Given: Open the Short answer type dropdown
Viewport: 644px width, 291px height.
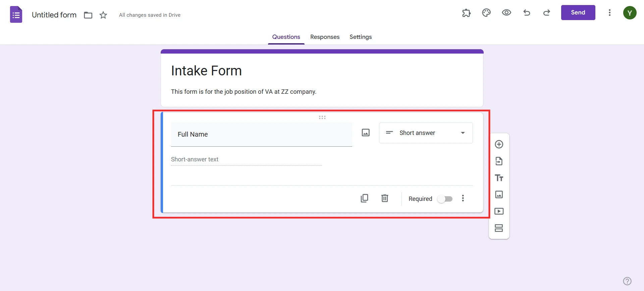Looking at the screenshot, I should 426,133.
